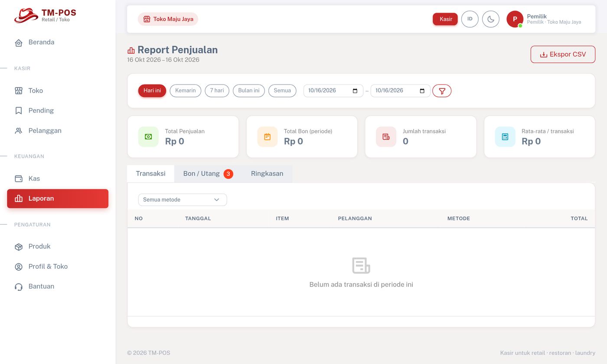Viewport: 607px width, 364px height.
Task: Select the Hari ini period filter
Action: click(152, 91)
